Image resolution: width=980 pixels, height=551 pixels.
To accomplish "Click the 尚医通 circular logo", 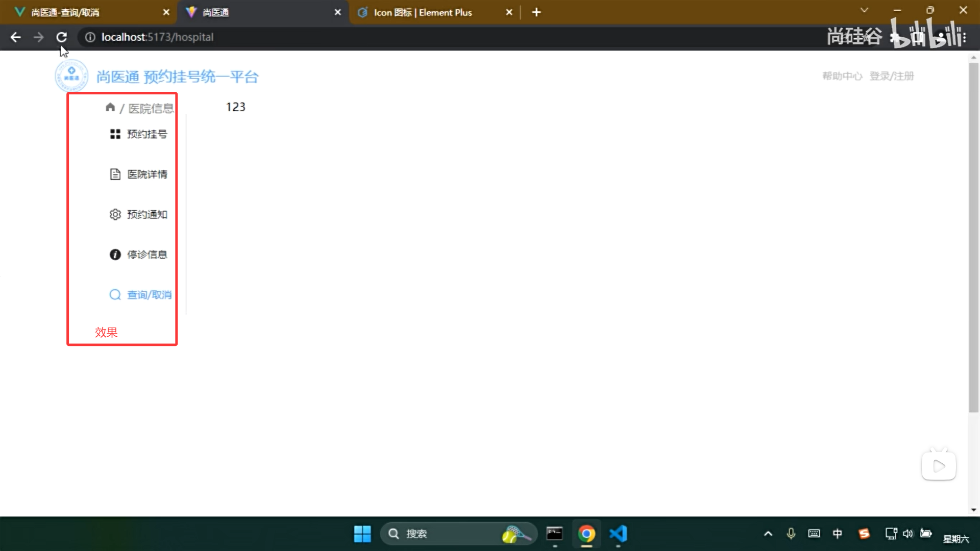I will 71,76.
